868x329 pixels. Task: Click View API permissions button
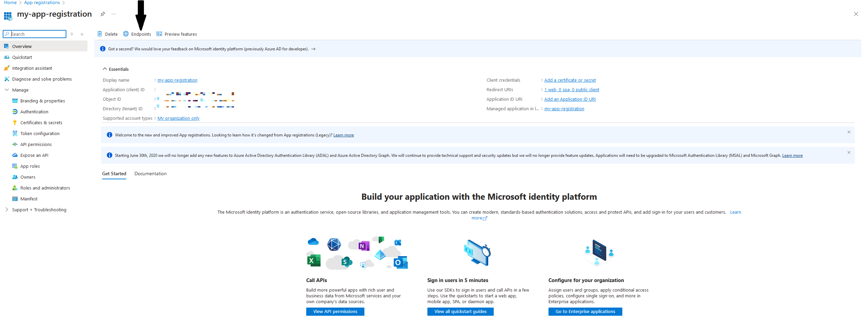point(335,312)
